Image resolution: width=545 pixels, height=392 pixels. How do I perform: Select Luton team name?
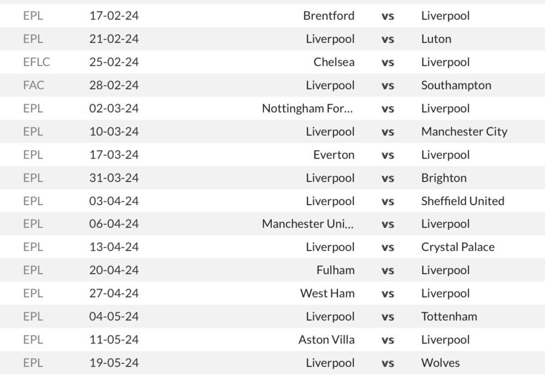[x=436, y=39]
